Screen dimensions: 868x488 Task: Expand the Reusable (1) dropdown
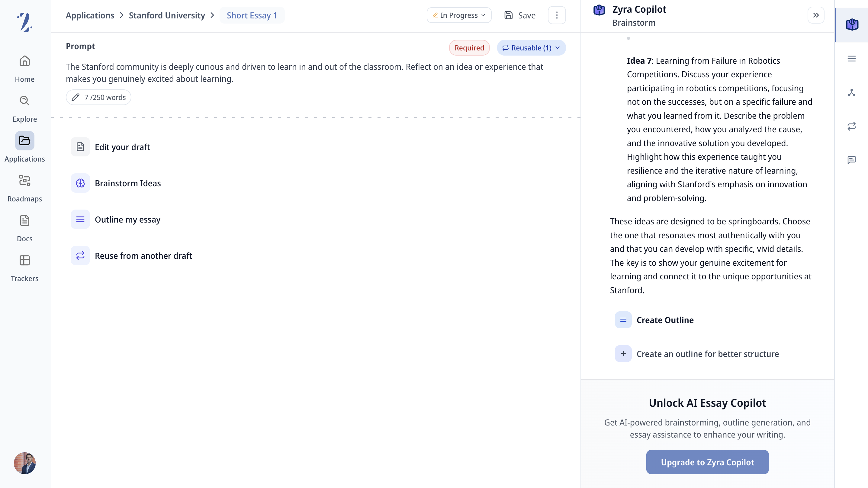(531, 48)
